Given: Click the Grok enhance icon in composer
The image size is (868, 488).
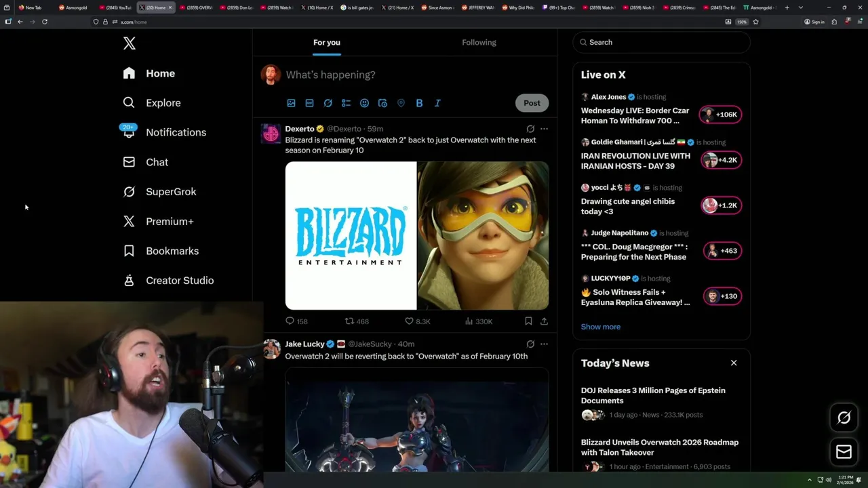Looking at the screenshot, I should (328, 103).
